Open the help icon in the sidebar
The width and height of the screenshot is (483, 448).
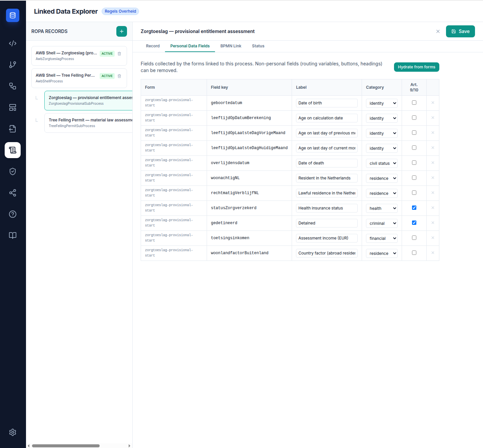click(13, 214)
